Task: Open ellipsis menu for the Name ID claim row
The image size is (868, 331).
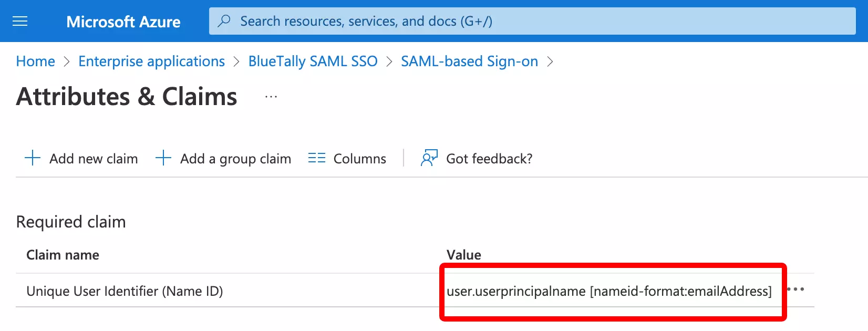Action: 796,289
